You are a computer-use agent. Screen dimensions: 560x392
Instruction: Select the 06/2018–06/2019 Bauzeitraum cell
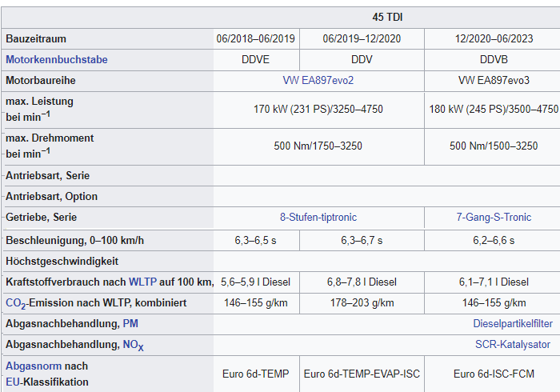256,38
